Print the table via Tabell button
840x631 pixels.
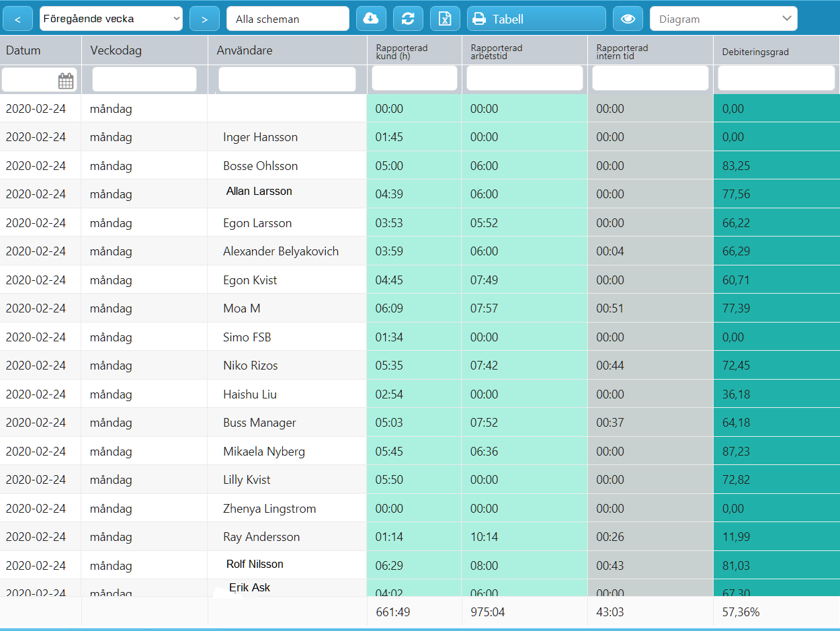tap(536, 19)
